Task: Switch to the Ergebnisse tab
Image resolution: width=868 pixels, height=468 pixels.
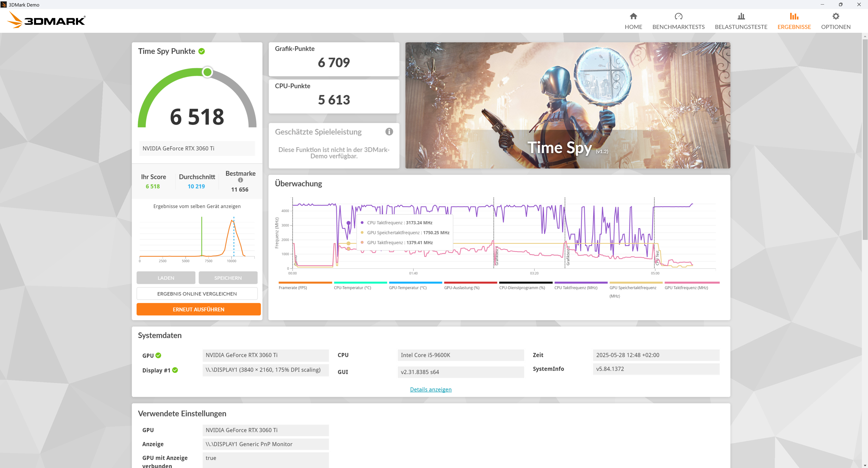Action: point(794,21)
